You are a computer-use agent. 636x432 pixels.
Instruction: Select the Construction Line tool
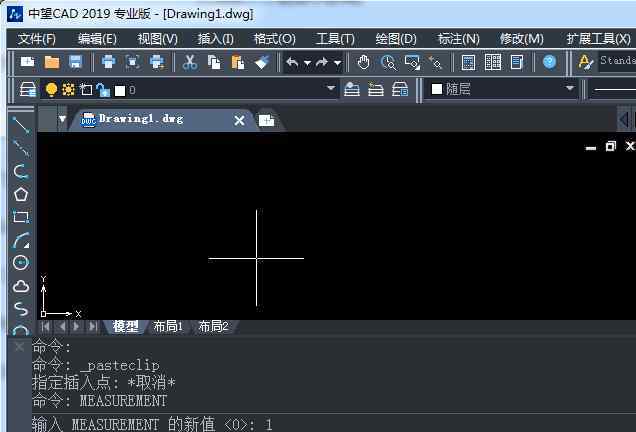pos(21,148)
